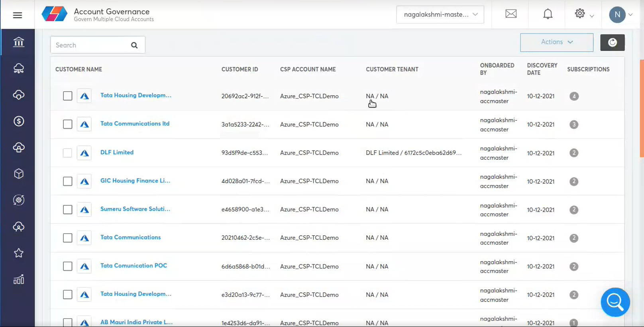Select checkbox for DLF Limited
The width and height of the screenshot is (644, 327).
pos(68,153)
